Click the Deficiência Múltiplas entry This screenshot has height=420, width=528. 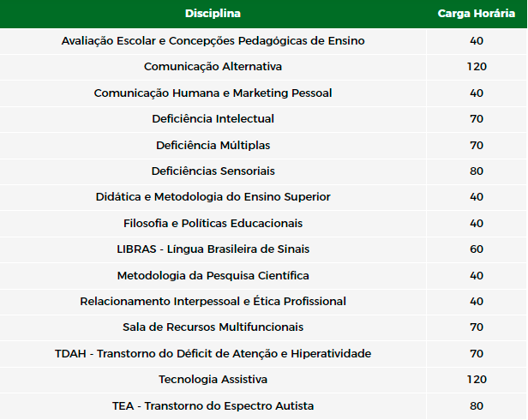[x=213, y=145]
